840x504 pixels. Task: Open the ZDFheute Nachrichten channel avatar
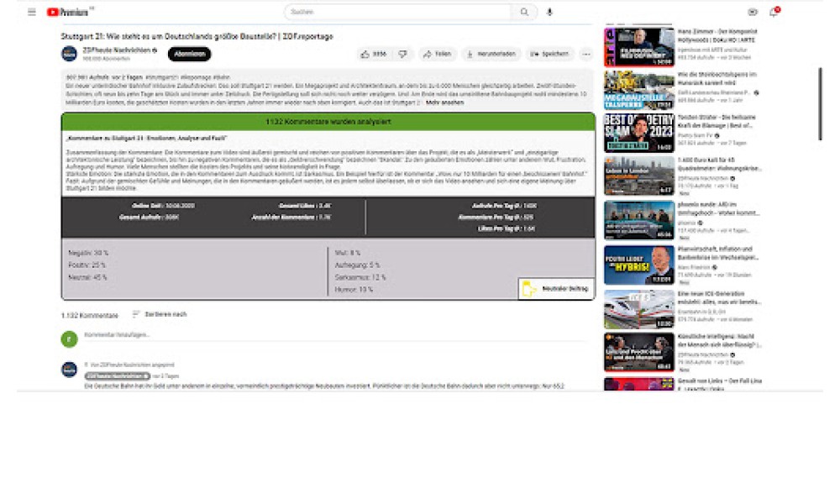pyautogui.click(x=69, y=54)
